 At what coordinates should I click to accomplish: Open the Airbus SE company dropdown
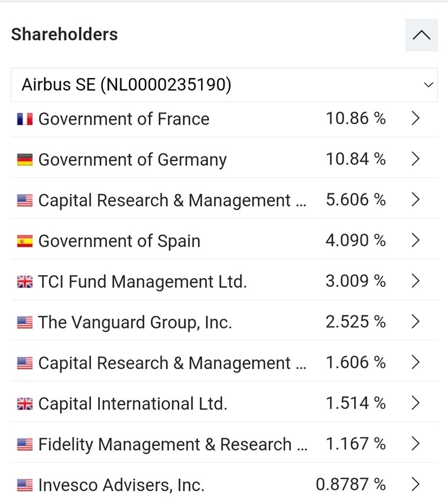(224, 85)
